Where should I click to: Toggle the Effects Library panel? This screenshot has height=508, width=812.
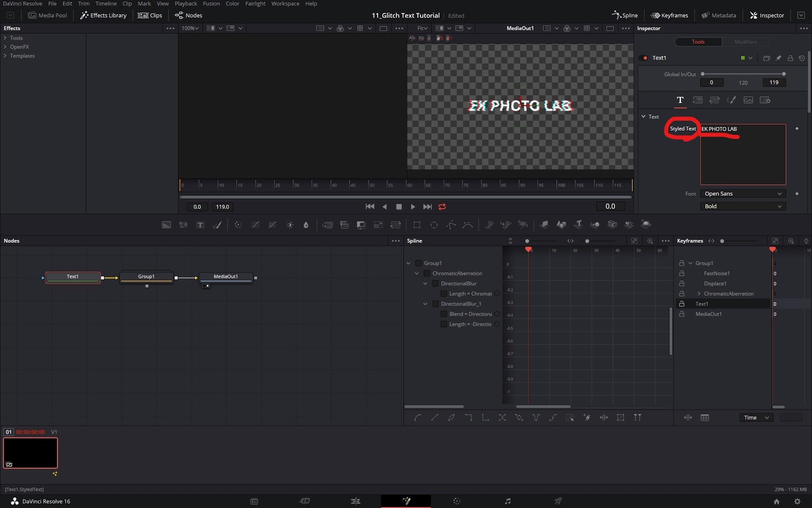tap(104, 15)
